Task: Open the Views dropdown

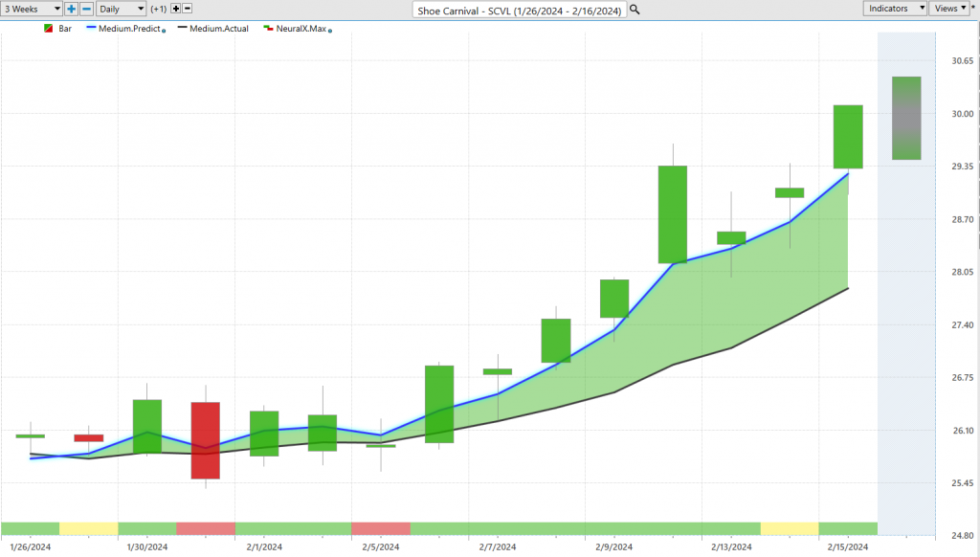Action: (949, 8)
